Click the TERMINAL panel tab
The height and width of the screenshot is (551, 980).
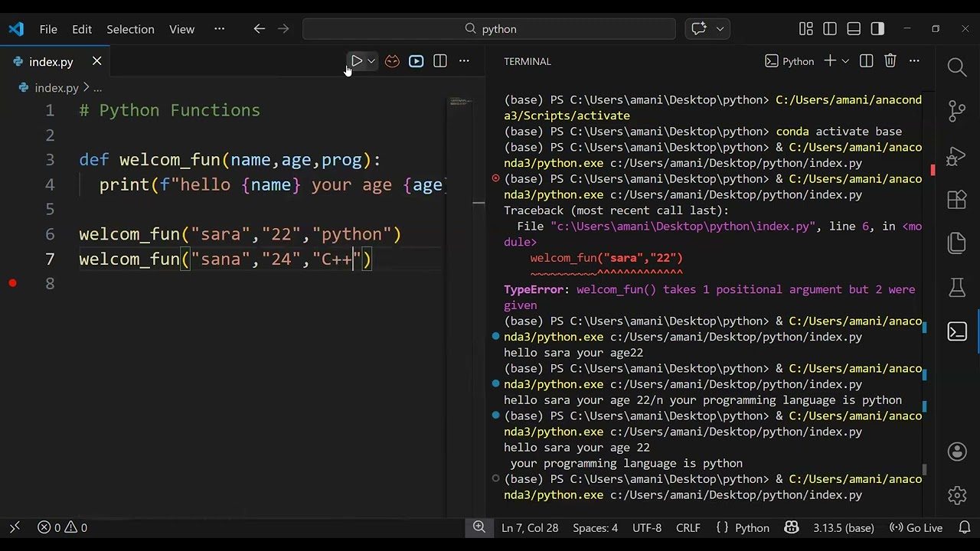pyautogui.click(x=528, y=61)
